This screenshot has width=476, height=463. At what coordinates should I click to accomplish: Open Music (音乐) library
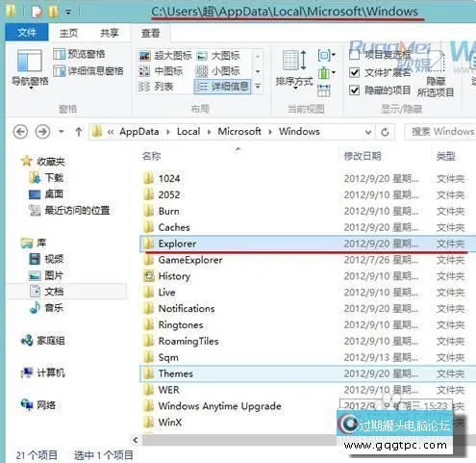click(46, 308)
